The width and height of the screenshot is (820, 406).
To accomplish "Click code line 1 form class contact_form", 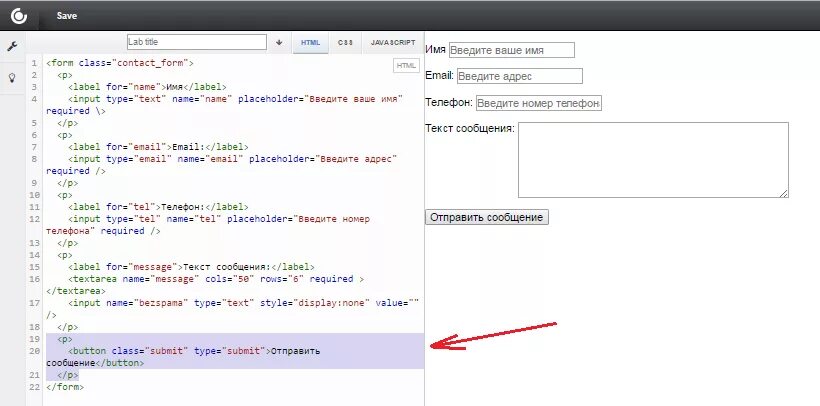I will pos(120,63).
